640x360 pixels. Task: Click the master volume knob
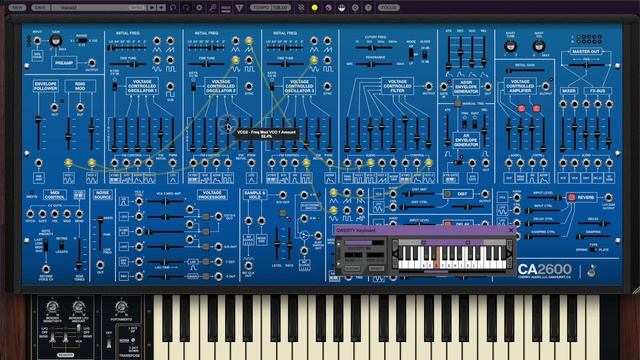click(538, 46)
